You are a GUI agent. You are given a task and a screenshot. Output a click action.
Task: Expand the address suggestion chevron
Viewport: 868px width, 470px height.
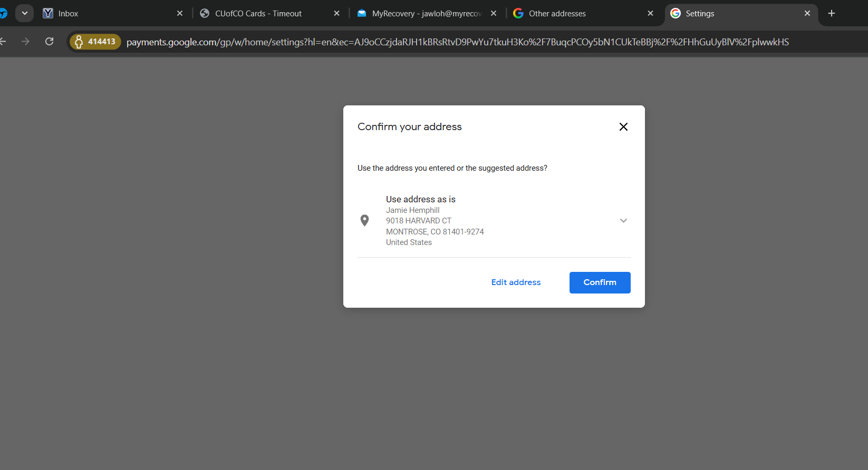[x=623, y=221]
